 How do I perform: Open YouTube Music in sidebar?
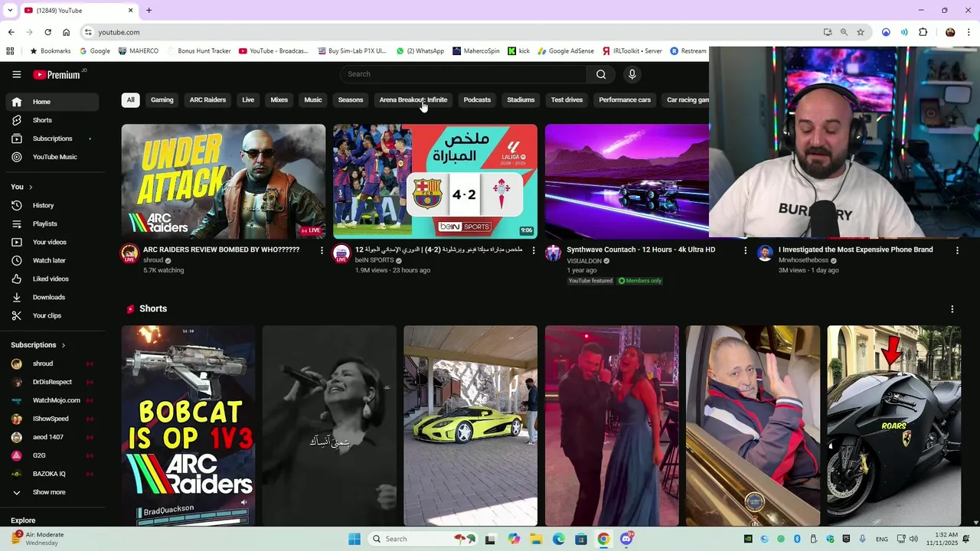52,157
